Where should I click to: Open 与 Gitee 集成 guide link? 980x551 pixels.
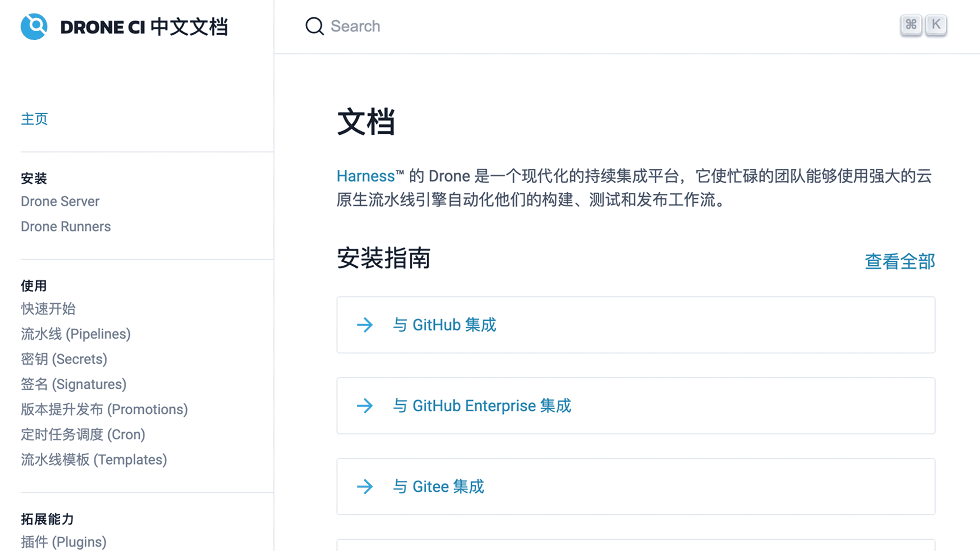click(438, 487)
